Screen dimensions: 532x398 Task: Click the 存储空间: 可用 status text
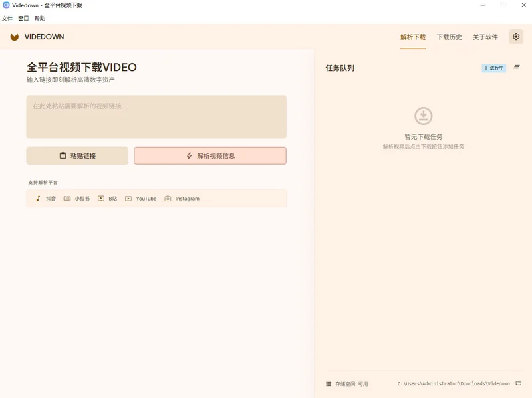[352, 384]
